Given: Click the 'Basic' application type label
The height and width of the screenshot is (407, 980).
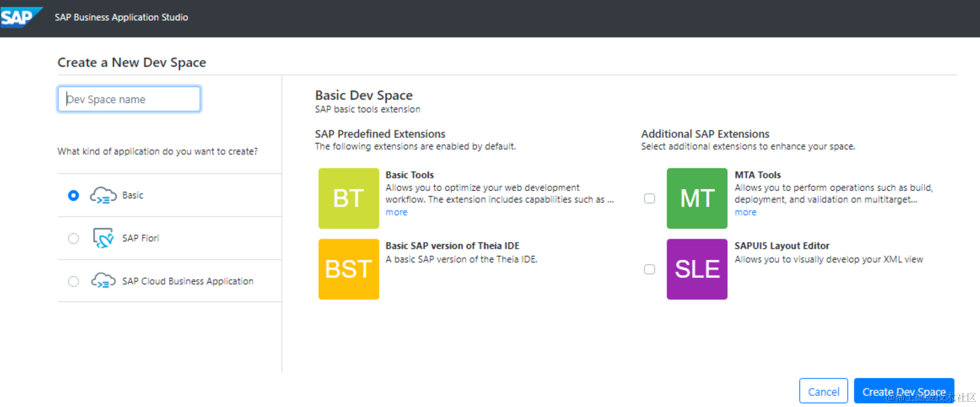Looking at the screenshot, I should coord(133,195).
